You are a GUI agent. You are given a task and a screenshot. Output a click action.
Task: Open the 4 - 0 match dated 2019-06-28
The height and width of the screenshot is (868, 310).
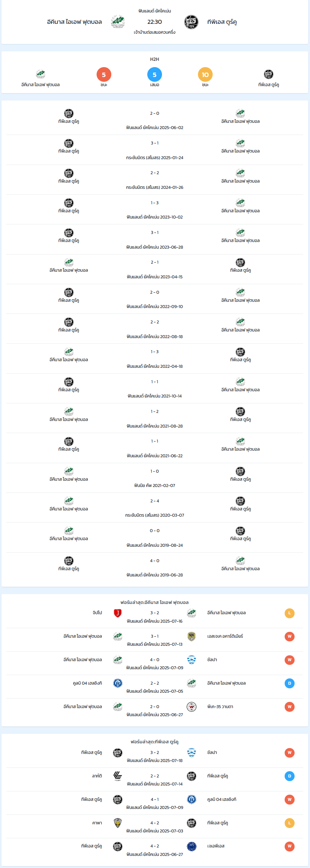[x=155, y=567]
